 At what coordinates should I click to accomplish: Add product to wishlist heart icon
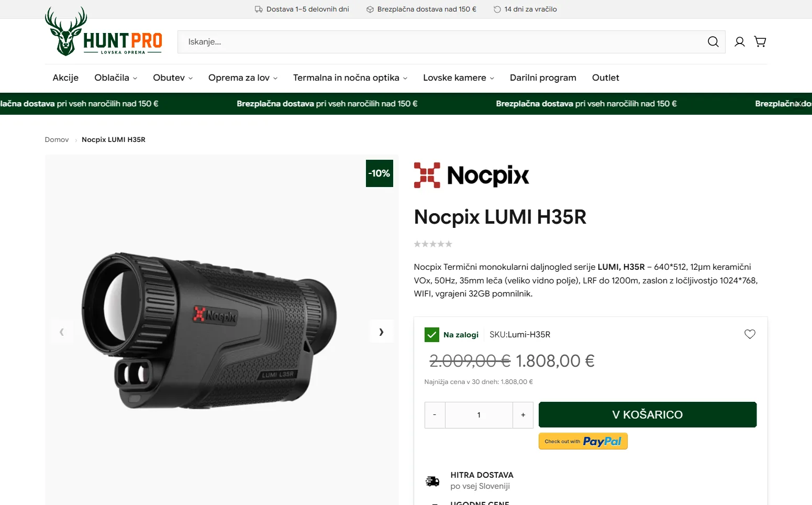pos(750,334)
